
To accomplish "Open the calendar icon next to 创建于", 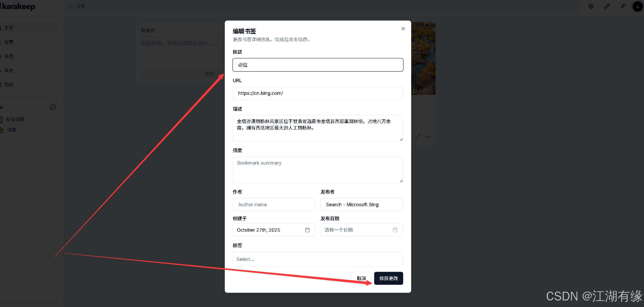I will point(307,230).
